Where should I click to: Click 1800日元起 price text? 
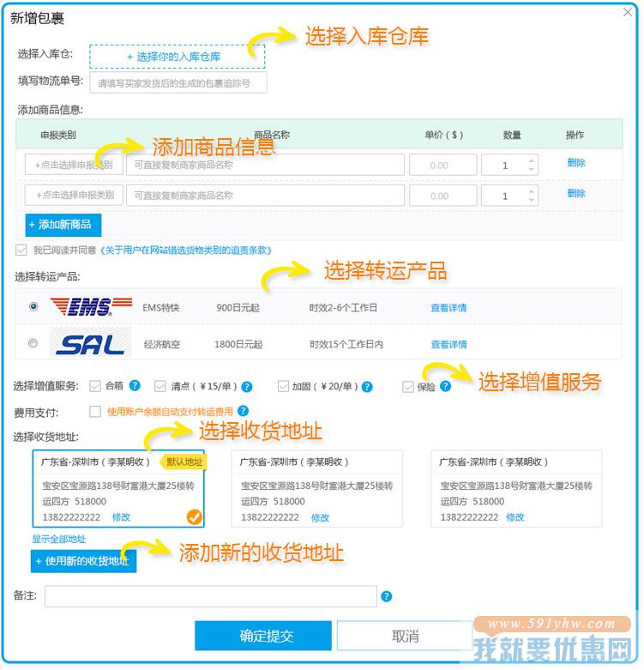tap(238, 344)
